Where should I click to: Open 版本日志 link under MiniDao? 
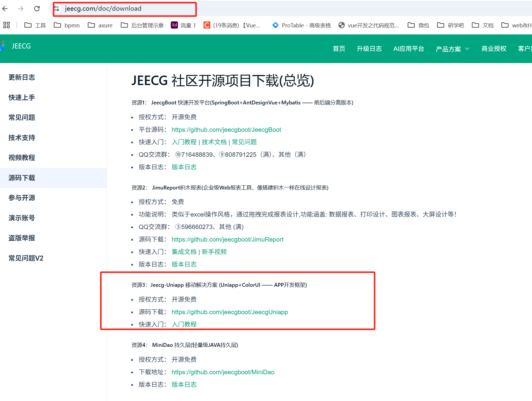(x=184, y=385)
